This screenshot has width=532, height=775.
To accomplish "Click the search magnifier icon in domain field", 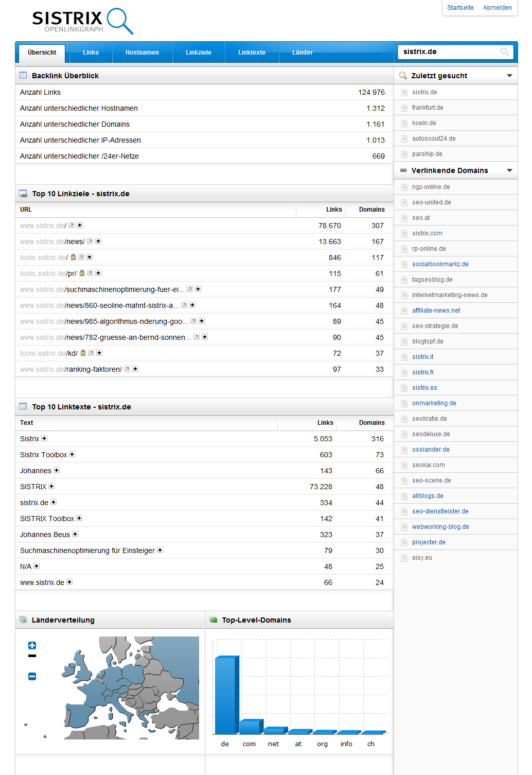I will coord(504,52).
